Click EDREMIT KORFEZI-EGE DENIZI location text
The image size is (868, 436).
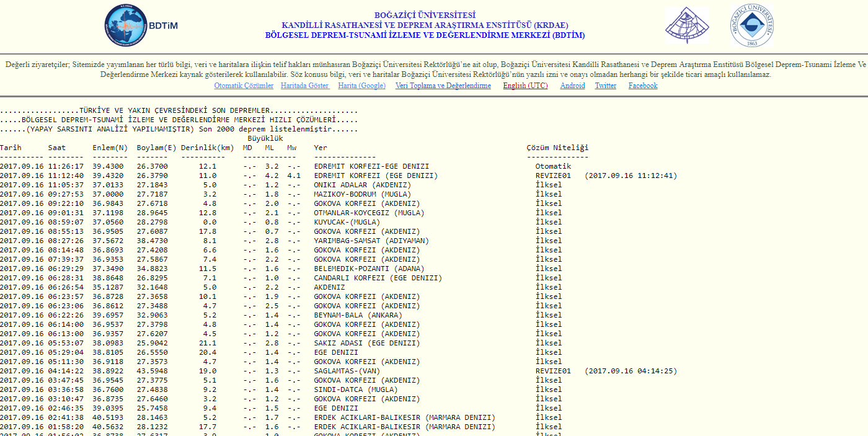click(371, 166)
